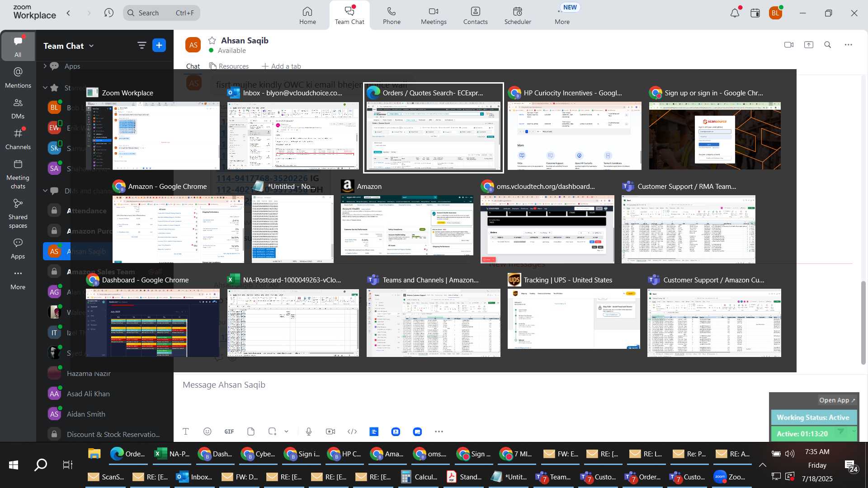Open Apps in the left sidebar

[x=18, y=249]
